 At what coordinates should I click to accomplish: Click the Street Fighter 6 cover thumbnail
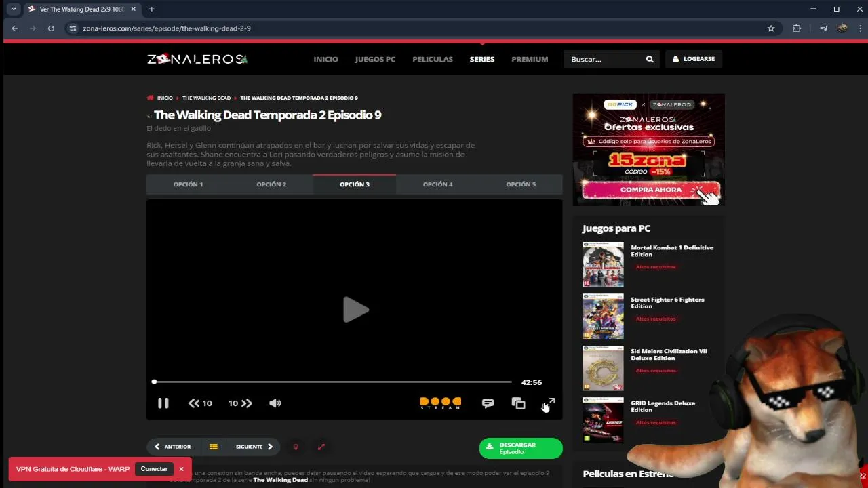click(x=603, y=317)
